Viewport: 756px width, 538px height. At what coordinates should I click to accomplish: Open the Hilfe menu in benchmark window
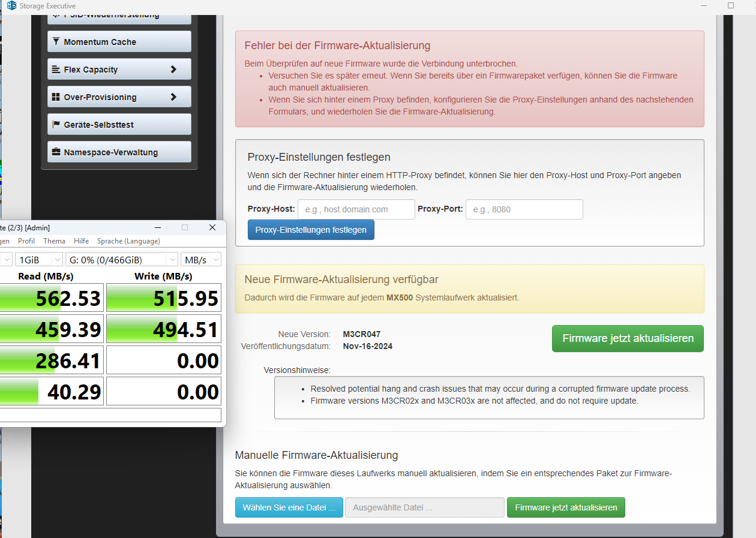click(81, 241)
